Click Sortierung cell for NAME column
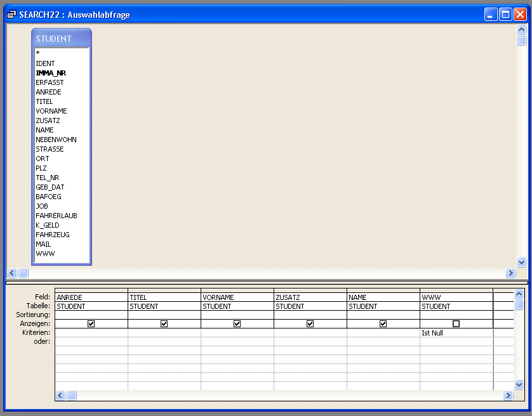This screenshot has width=532, height=416. [x=383, y=315]
